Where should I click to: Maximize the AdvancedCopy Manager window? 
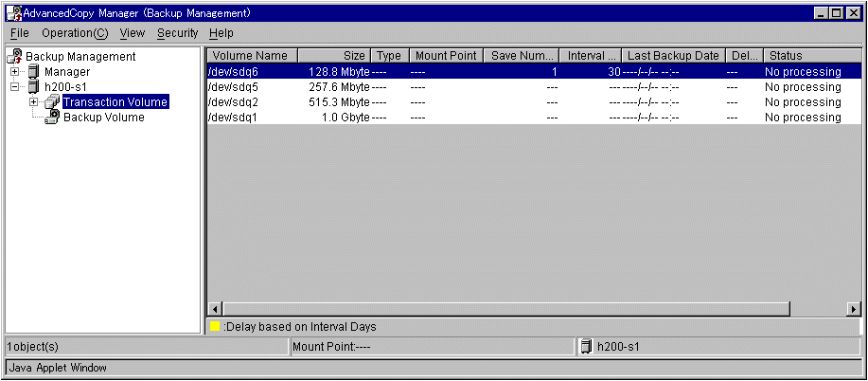click(836, 12)
